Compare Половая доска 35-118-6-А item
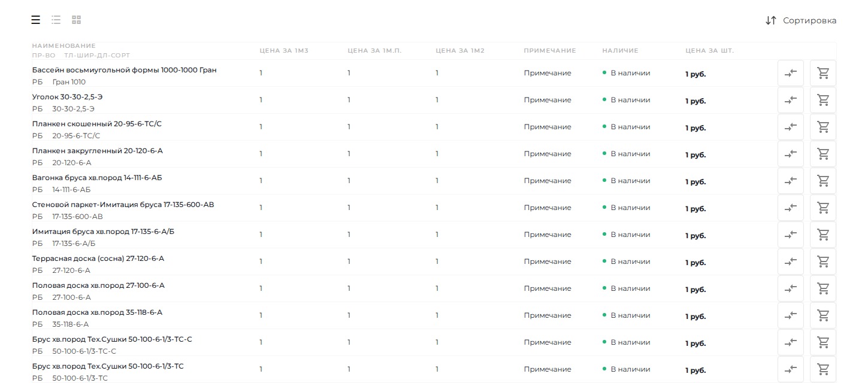The width and height of the screenshot is (868, 383). 790,315
